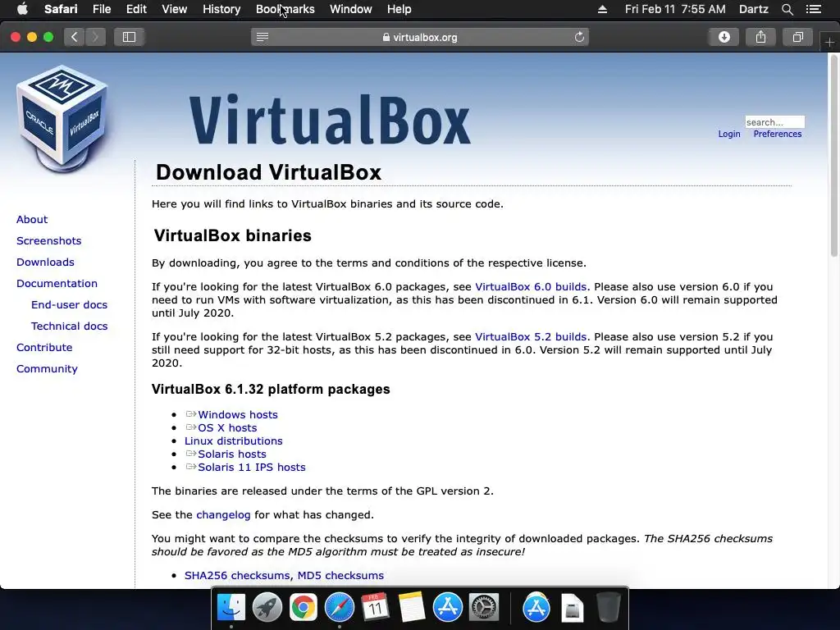Go to Downloads in sidebar

pos(45,262)
